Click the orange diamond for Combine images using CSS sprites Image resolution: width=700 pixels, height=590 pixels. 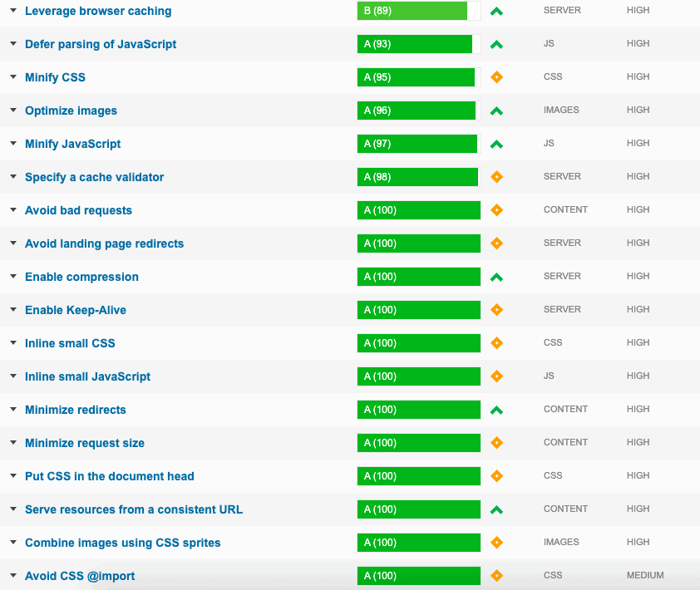pyautogui.click(x=496, y=543)
